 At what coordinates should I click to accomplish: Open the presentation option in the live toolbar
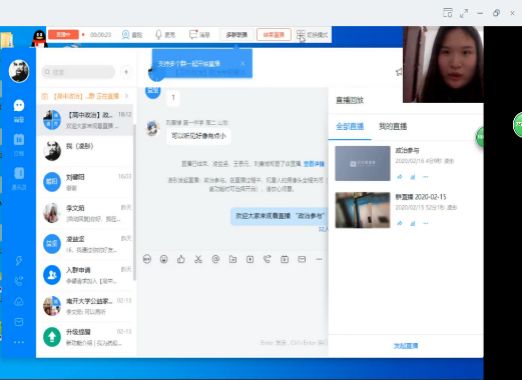click(x=199, y=35)
